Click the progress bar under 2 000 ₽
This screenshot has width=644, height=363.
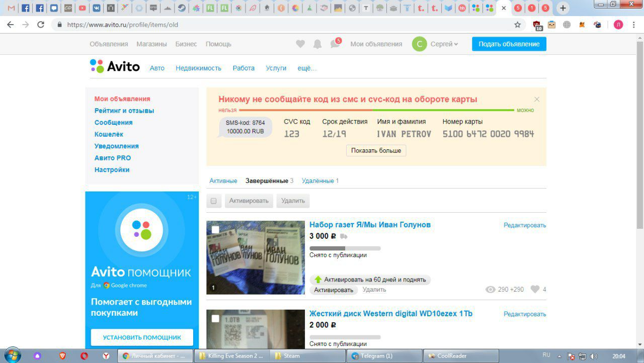point(345,337)
